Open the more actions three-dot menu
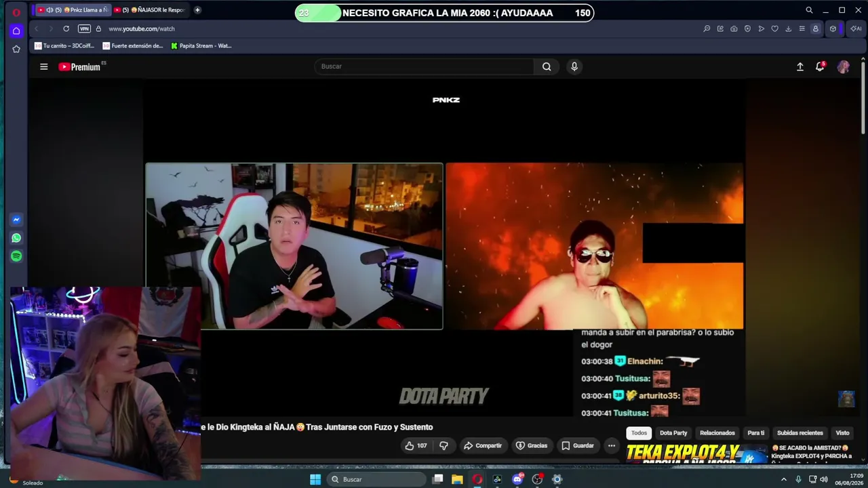The image size is (868, 488). [612, 445]
